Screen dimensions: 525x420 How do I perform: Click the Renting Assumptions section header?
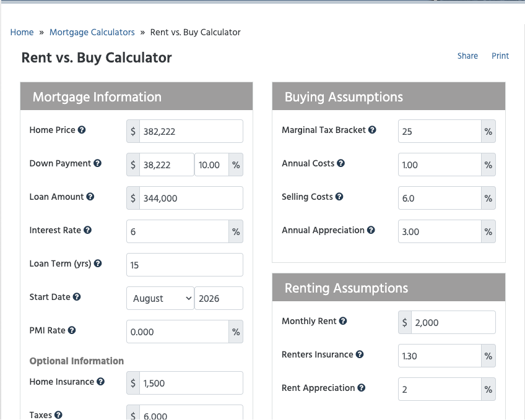[x=389, y=288]
